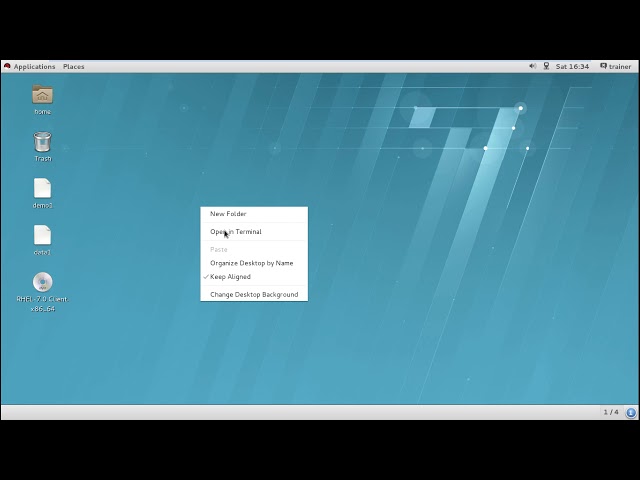
Task: Open the home folder desktop icon
Action: (x=42, y=95)
